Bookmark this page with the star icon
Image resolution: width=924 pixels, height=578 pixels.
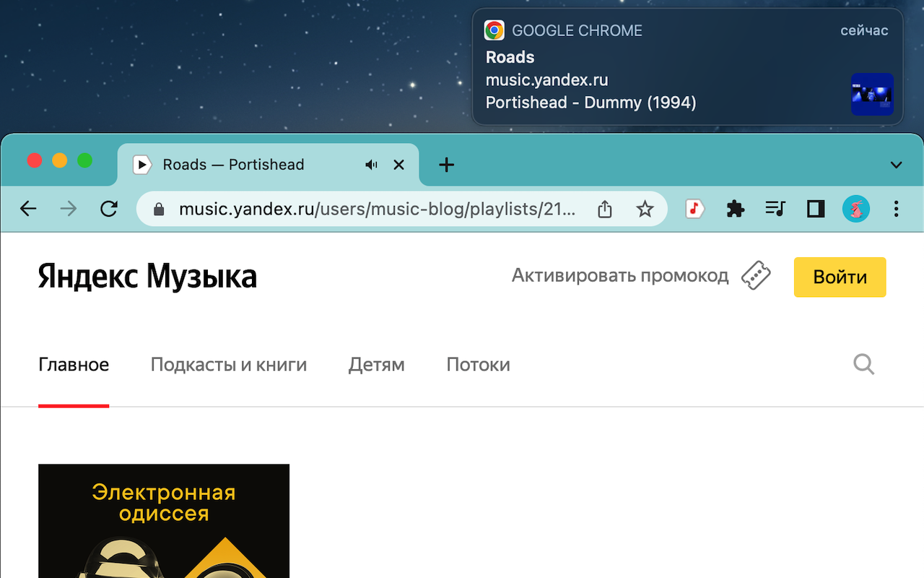click(645, 210)
